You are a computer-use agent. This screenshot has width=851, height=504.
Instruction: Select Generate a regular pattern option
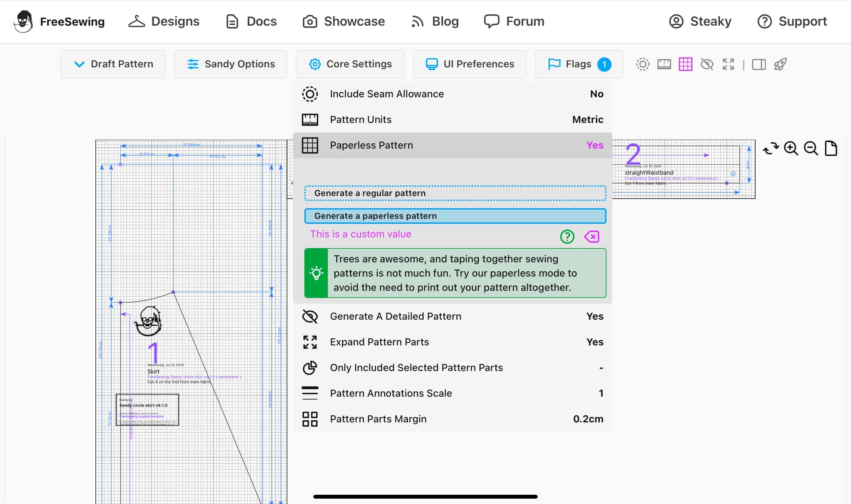(x=455, y=193)
